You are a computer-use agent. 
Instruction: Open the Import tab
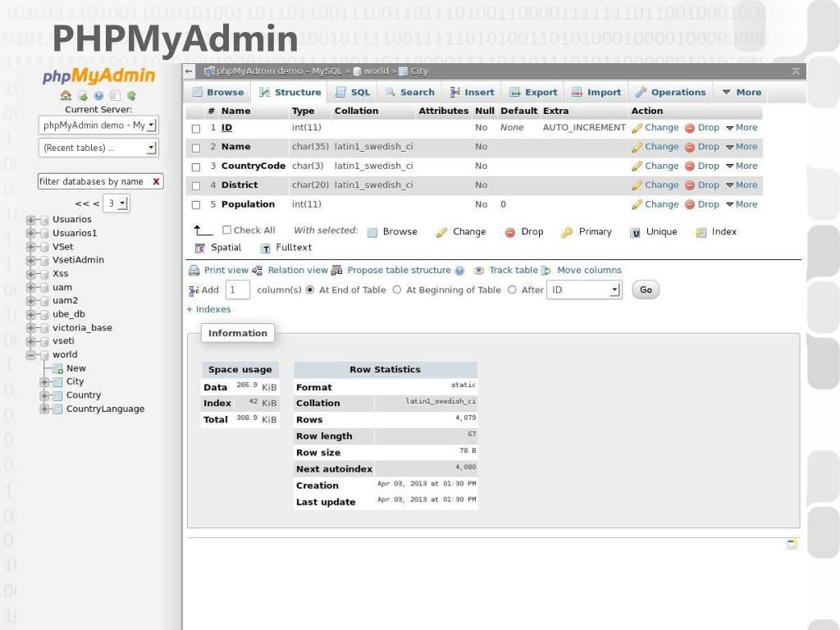point(596,92)
